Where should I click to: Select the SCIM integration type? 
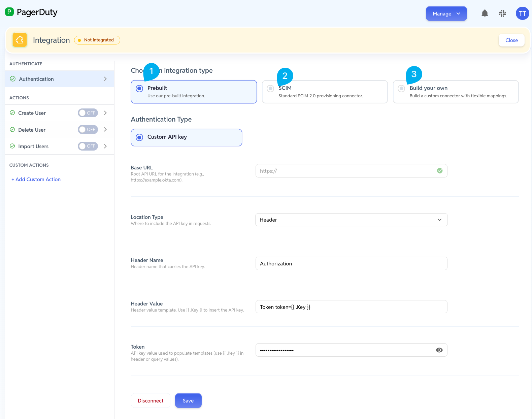point(325,92)
